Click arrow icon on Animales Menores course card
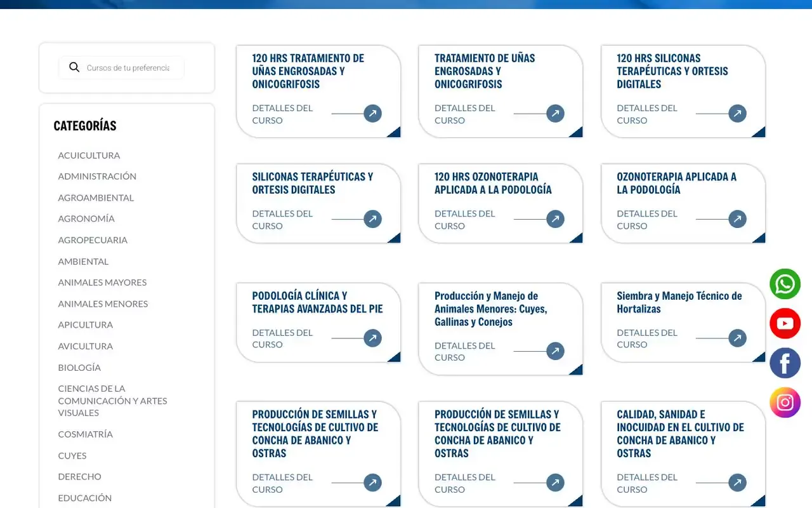Screen dimensions: 812x508 (555, 351)
